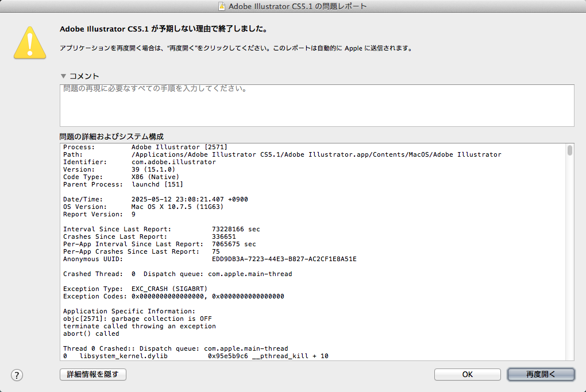Click the 'terminate called throwing an exception' line
Viewport: 586px width, 392px height.
pyautogui.click(x=140, y=327)
